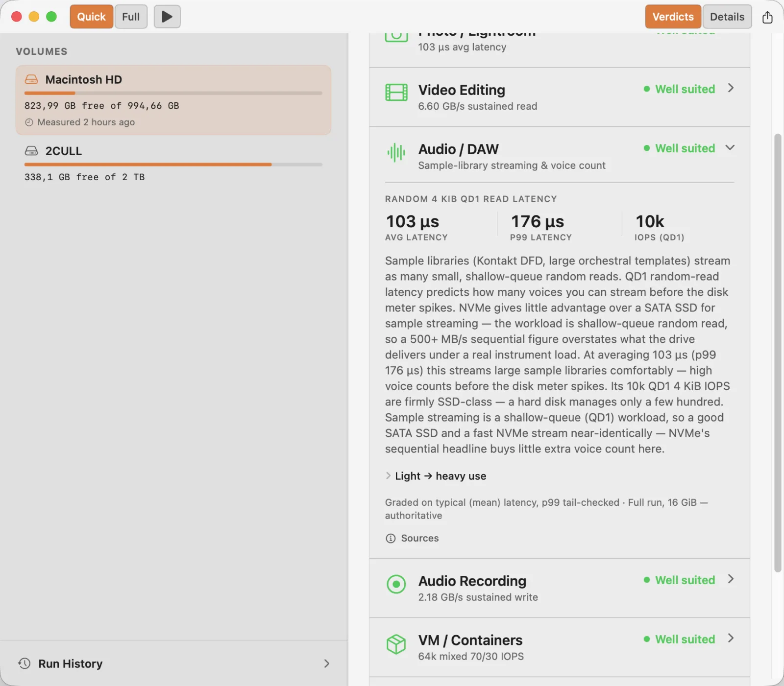Image resolution: width=784 pixels, height=686 pixels.
Task: Select the Verdicts view tab
Action: click(x=673, y=17)
